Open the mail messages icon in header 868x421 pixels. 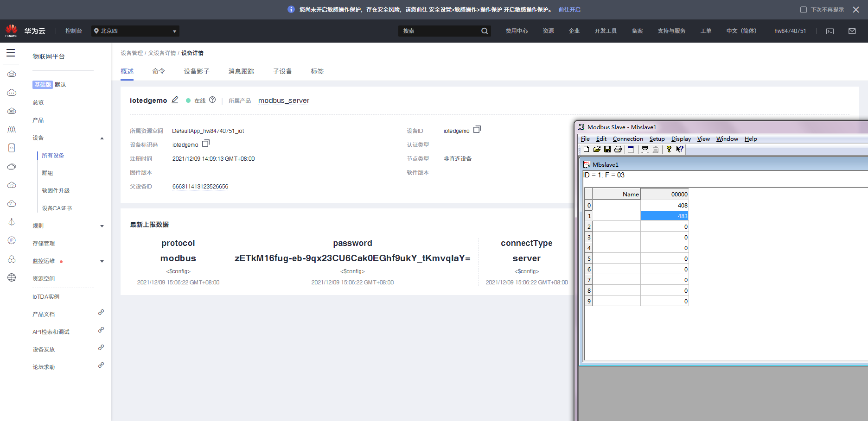(852, 31)
